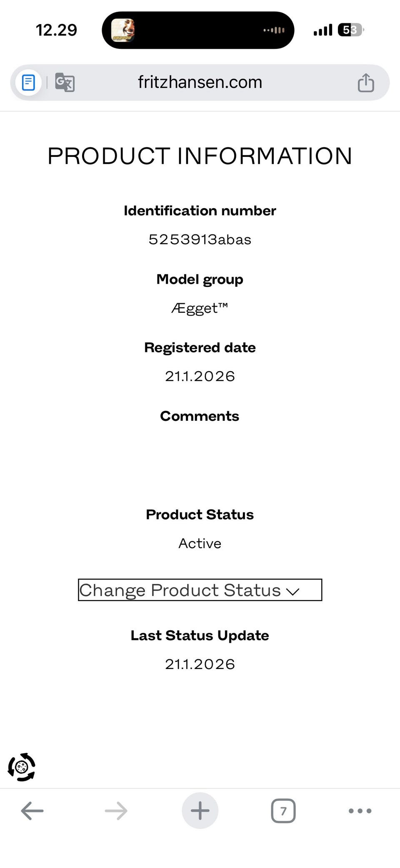Open the cookie settings icon
The height and width of the screenshot is (868, 400).
click(22, 767)
